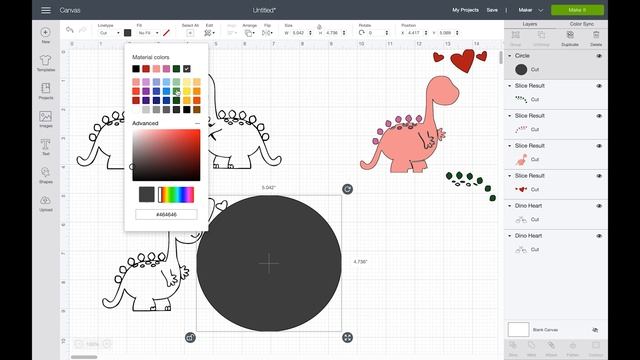Open the Arrange dropdown
Image resolution: width=640 pixels, height=360 pixels.
click(x=249, y=33)
